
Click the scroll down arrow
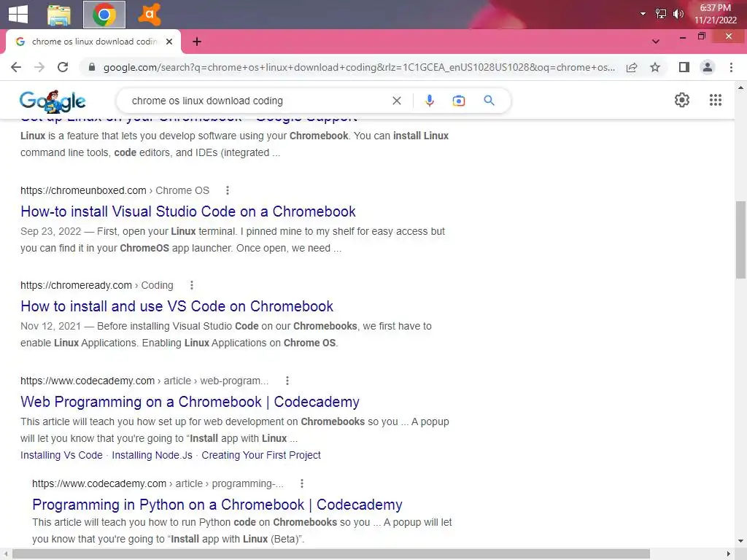click(740, 541)
